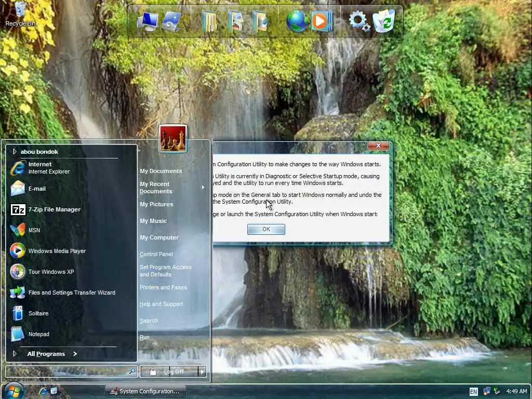This screenshot has width=532, height=399.
Task: Launch Internet Explorer quick launch icon
Action: pyautogui.click(x=43, y=391)
